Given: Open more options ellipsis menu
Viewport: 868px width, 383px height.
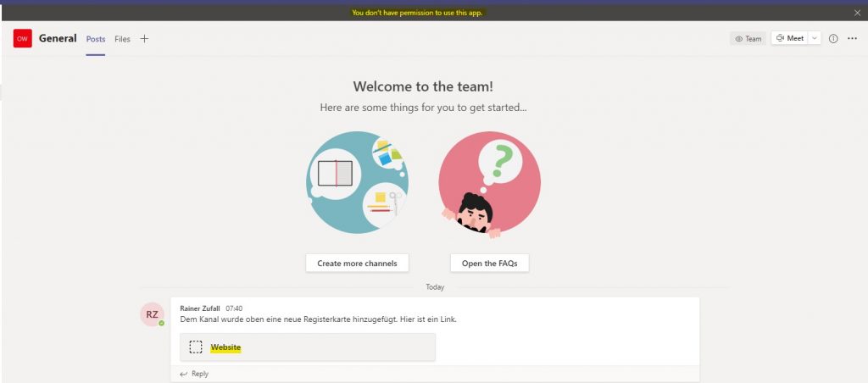Looking at the screenshot, I should 852,39.
